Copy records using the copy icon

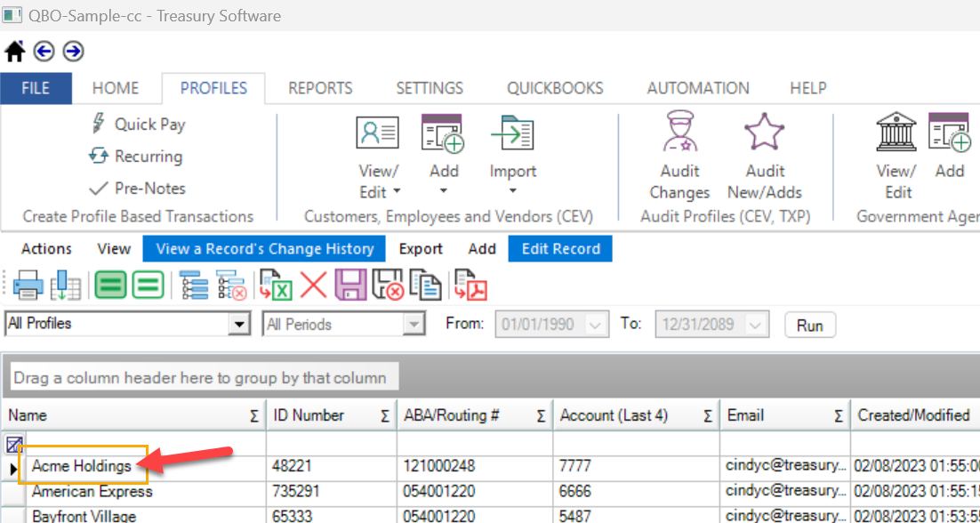coord(425,285)
